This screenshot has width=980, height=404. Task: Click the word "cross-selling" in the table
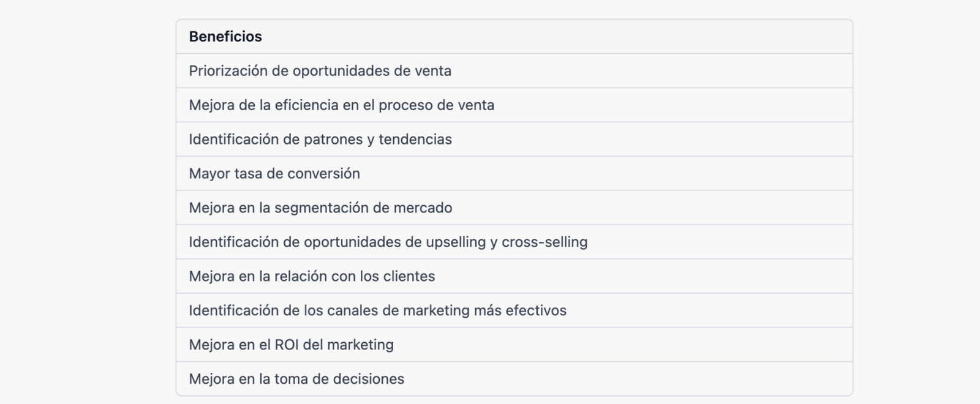[x=545, y=242]
